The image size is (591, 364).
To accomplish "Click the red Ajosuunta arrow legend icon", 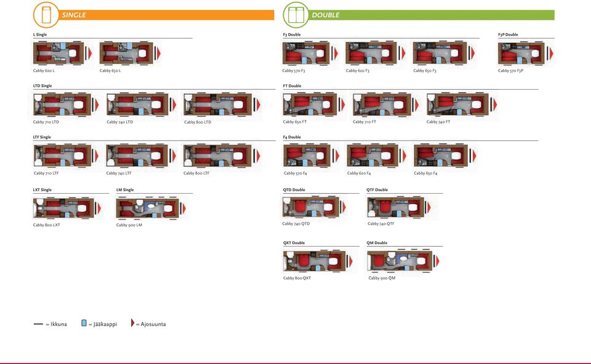I will [132, 323].
